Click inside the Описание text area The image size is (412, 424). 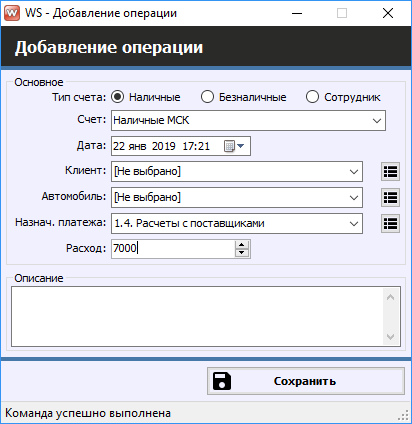(x=198, y=316)
